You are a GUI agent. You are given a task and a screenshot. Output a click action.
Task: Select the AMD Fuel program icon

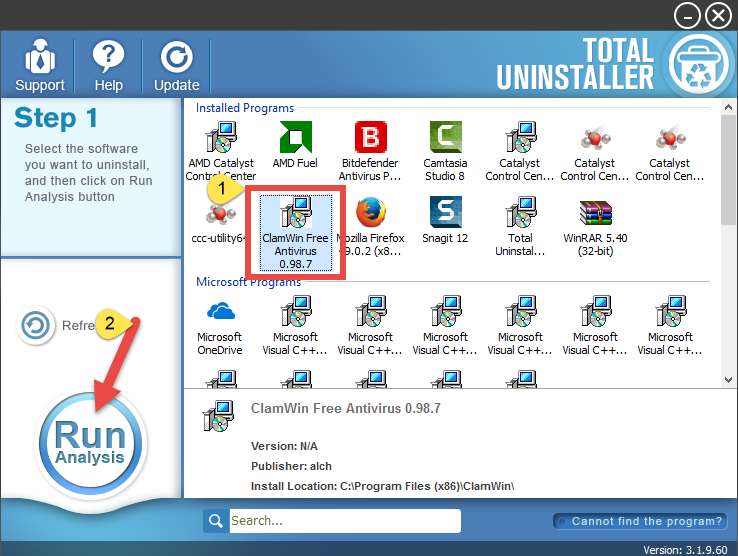point(295,144)
